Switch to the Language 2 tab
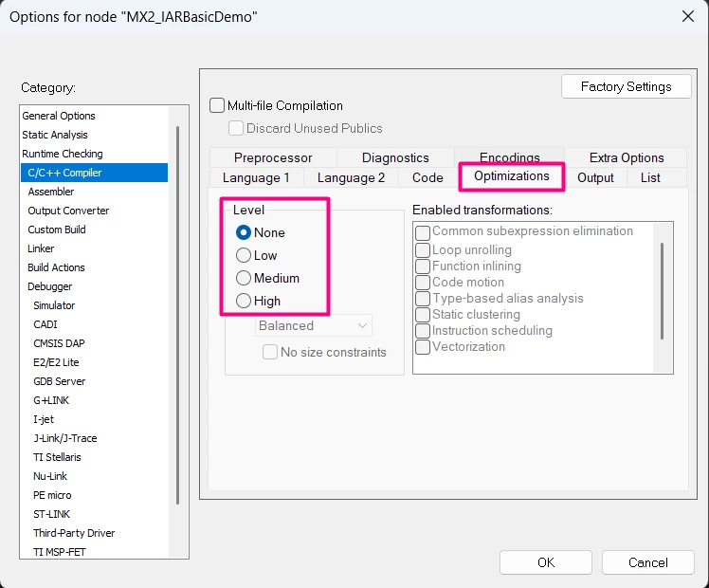 click(x=351, y=177)
